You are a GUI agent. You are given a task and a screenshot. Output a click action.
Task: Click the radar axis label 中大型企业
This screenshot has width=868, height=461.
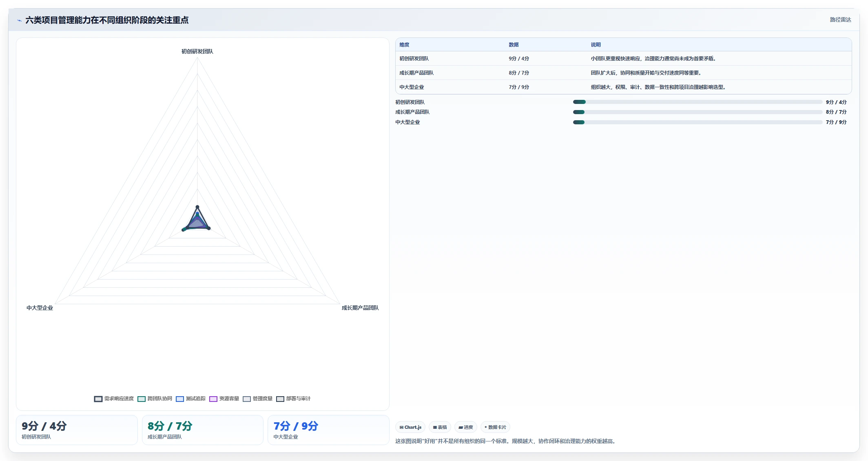40,308
